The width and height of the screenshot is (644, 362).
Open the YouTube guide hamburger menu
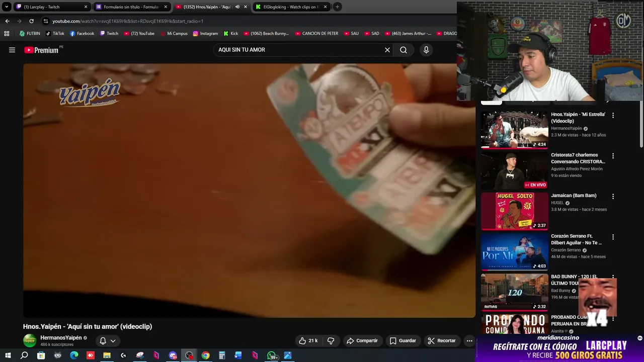(12, 50)
